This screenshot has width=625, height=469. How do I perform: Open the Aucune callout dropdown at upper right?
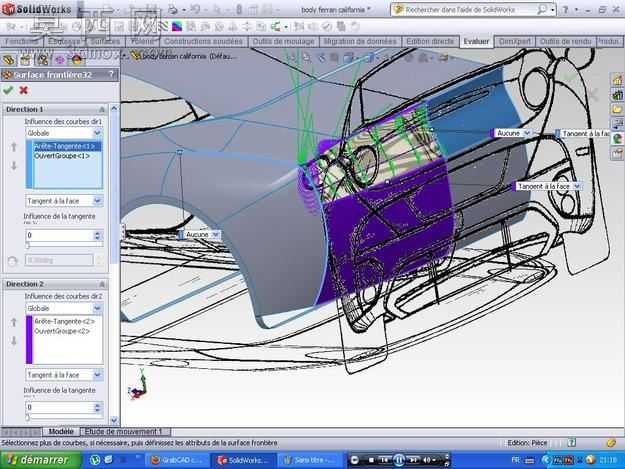527,133
